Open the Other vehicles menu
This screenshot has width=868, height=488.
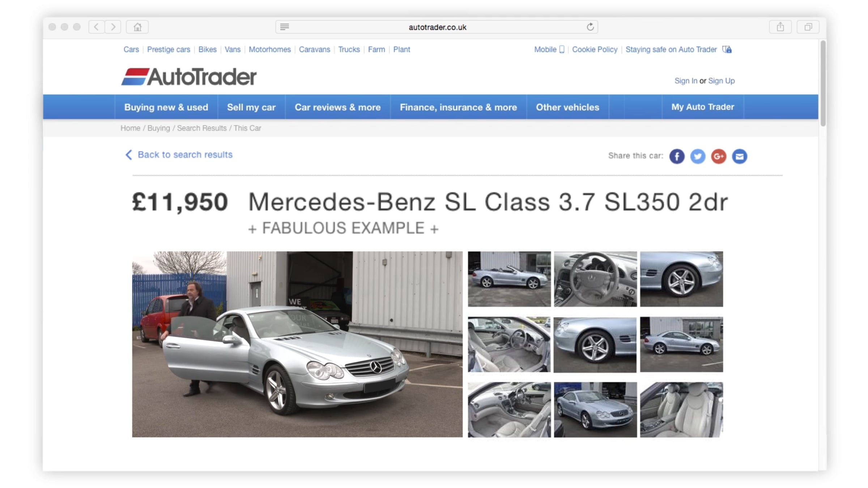(567, 107)
